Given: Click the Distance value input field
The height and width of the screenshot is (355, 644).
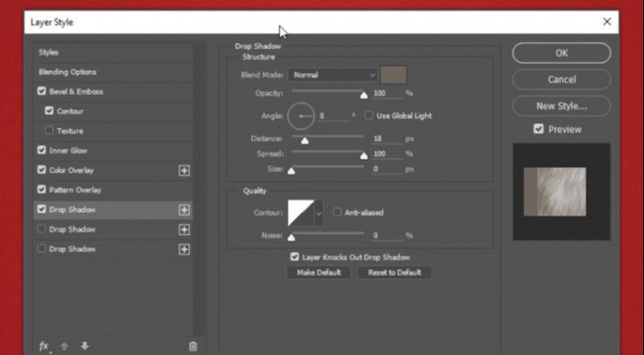Looking at the screenshot, I should (387, 139).
